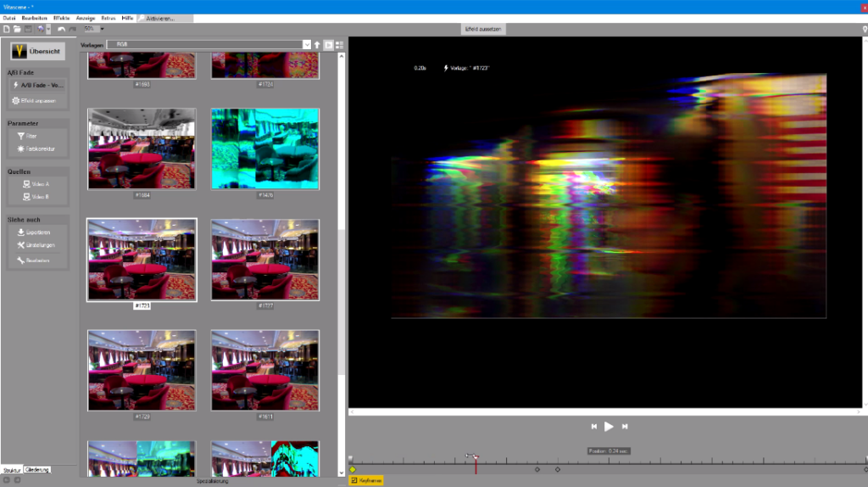This screenshot has width=868, height=487.
Task: Open the Übersicht overview button
Action: point(37,51)
